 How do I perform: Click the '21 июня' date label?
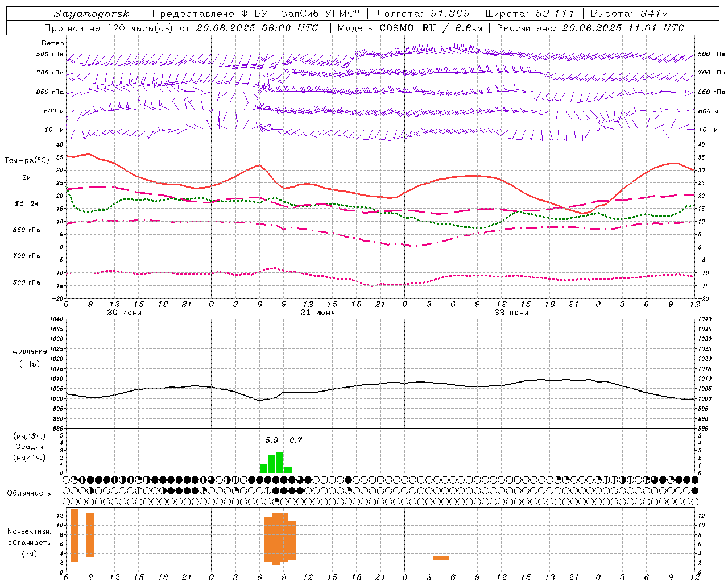pos(318,313)
